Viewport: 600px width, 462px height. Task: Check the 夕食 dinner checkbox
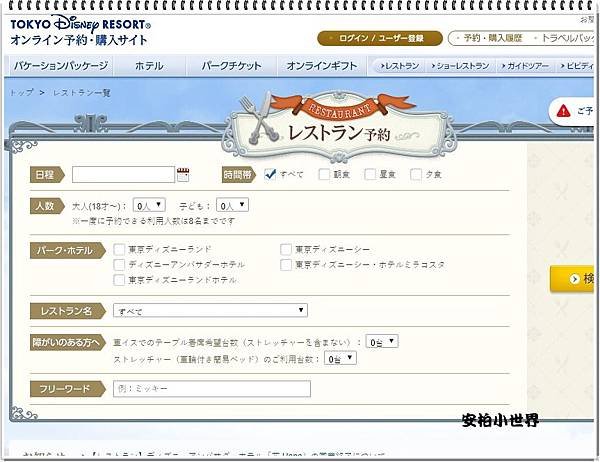(416, 175)
